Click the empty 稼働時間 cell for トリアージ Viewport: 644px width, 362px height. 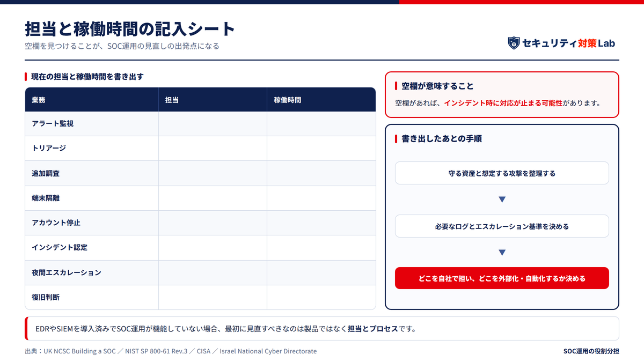(x=321, y=149)
